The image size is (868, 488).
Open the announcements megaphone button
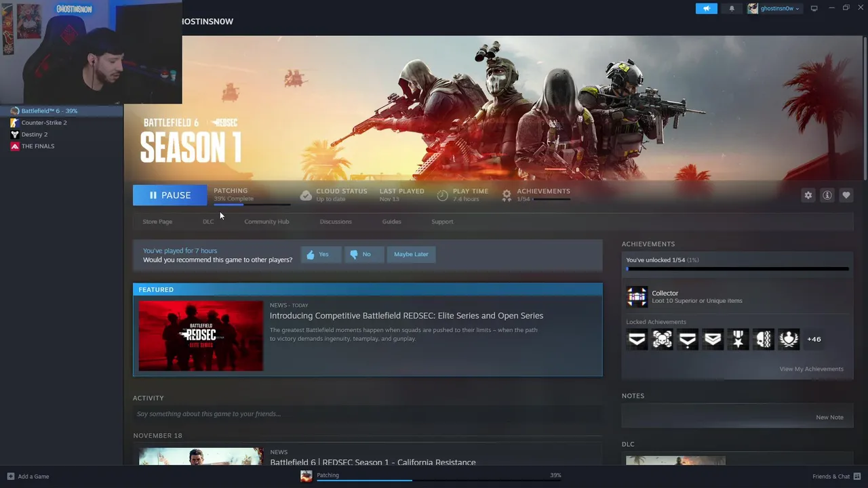pos(706,8)
